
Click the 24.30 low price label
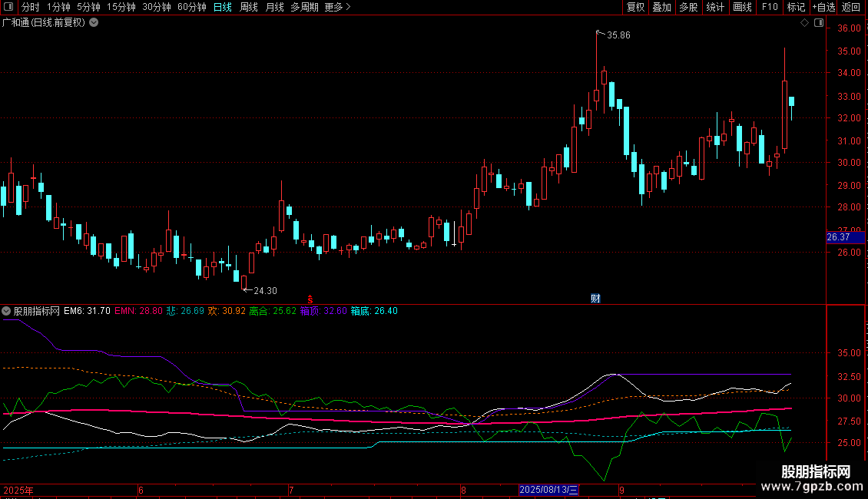click(265, 291)
